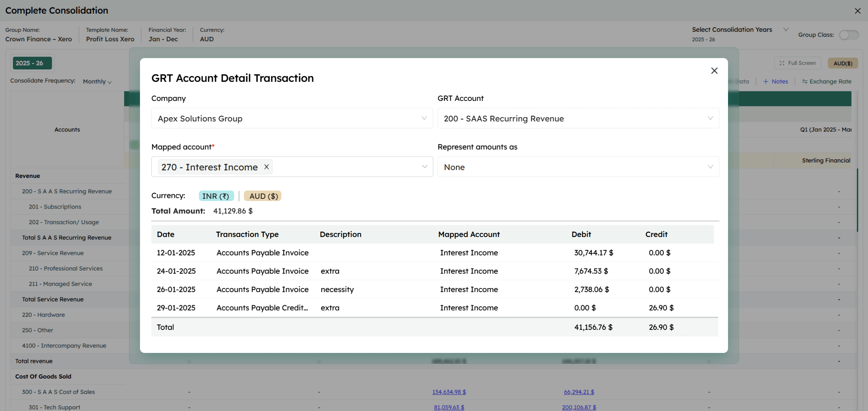Select 211 - Managed Service account row
Viewport: 868px width, 411px height.
click(60, 284)
